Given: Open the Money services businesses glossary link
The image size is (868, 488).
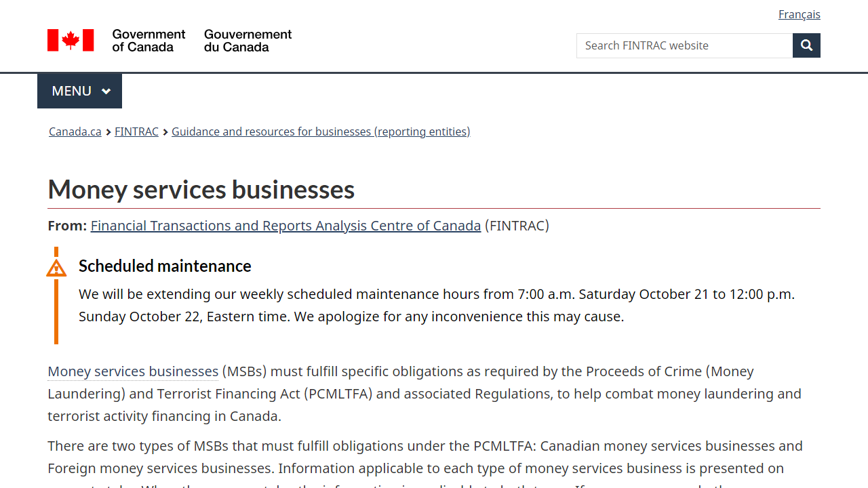Looking at the screenshot, I should (x=133, y=371).
